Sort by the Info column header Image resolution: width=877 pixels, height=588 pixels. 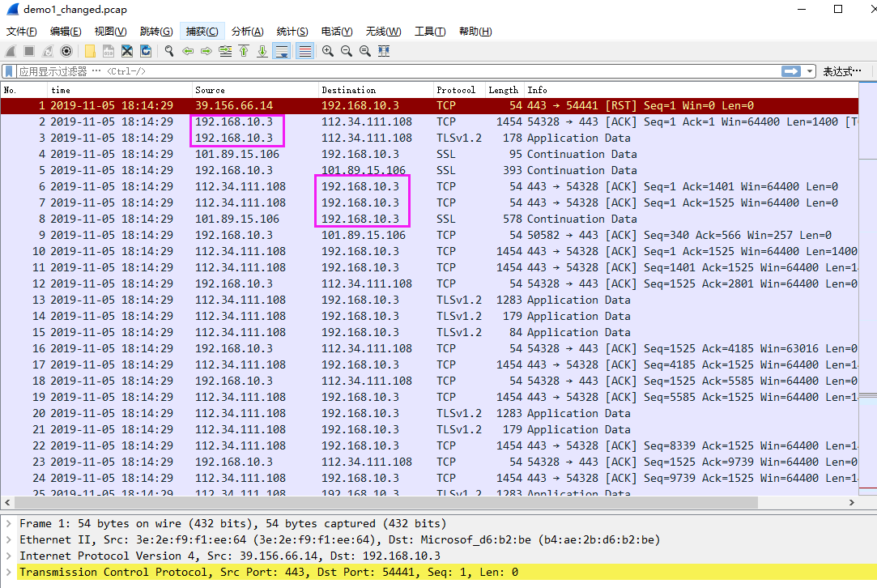coord(692,90)
